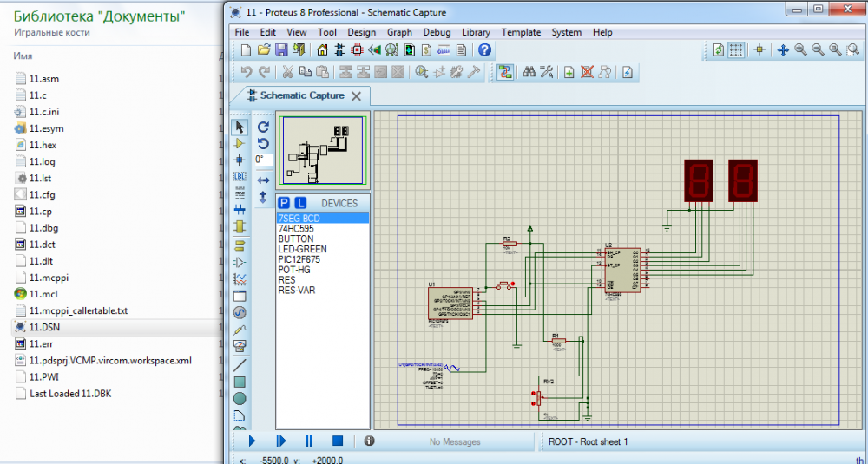Click the blue Help question mark icon
The width and height of the screenshot is (868, 464).
point(484,50)
